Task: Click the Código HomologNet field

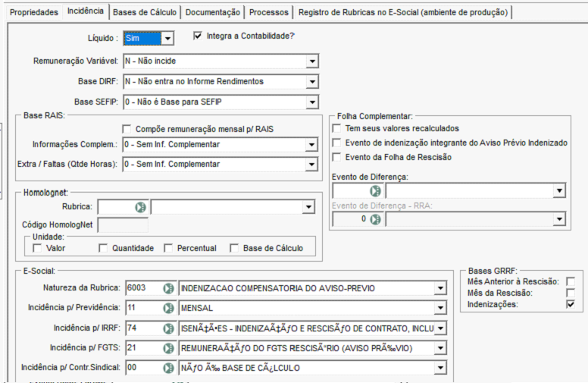Action: pos(123,225)
